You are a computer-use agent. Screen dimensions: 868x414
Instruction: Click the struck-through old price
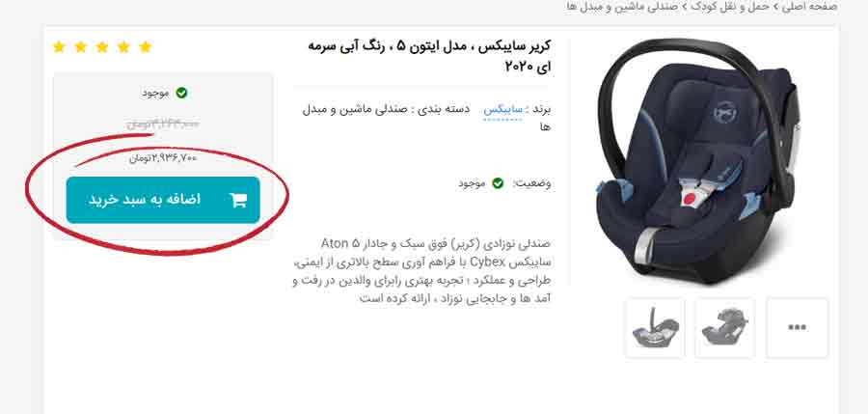click(x=163, y=124)
